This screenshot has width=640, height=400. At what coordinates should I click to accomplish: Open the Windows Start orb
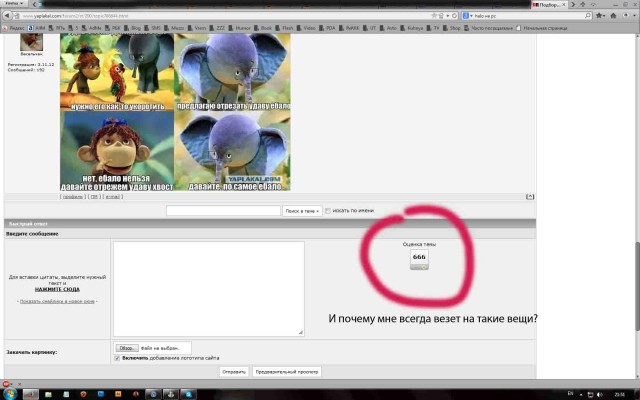(10, 393)
